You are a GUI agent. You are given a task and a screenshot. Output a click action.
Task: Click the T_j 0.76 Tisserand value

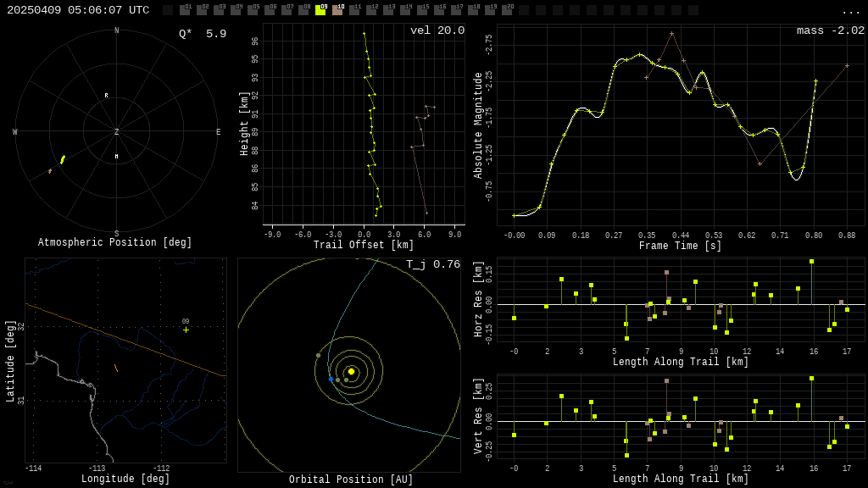point(433,264)
